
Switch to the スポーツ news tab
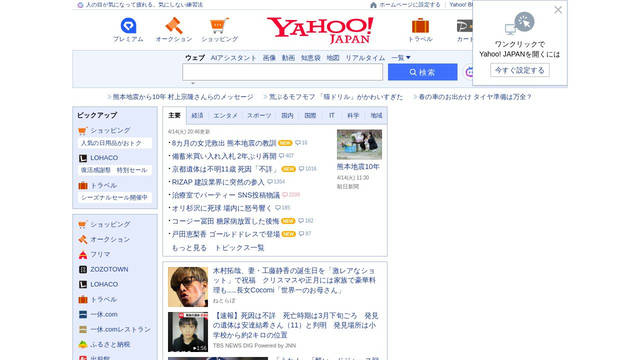pos(259,116)
